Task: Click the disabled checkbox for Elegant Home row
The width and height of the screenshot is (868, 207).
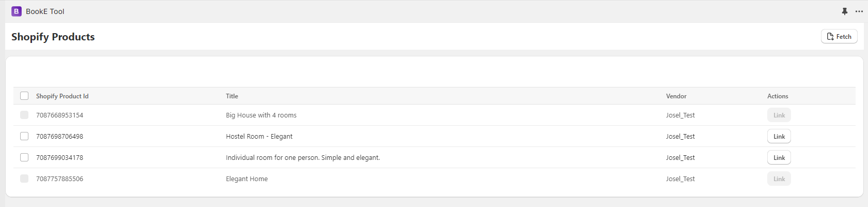Action: [24, 179]
